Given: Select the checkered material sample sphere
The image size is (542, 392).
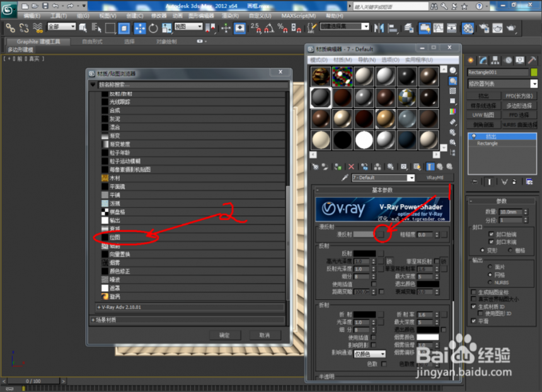Looking at the screenshot, I should (x=407, y=98).
